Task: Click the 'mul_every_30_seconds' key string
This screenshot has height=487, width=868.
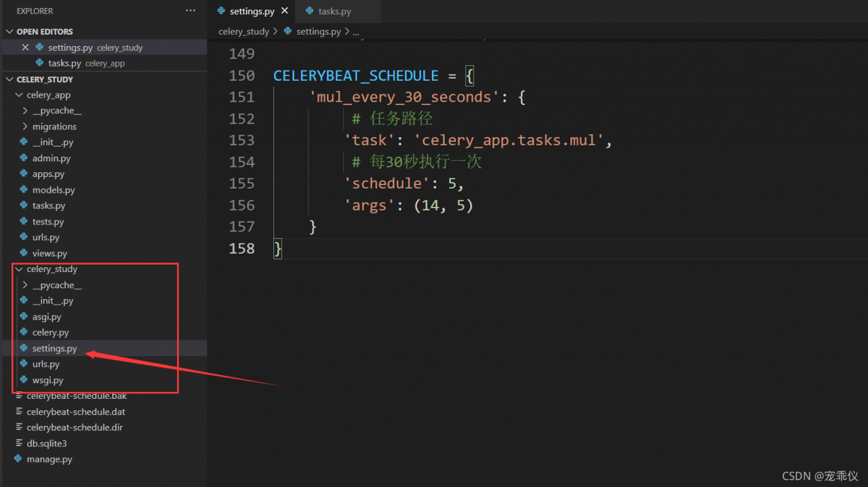Action: tap(404, 97)
